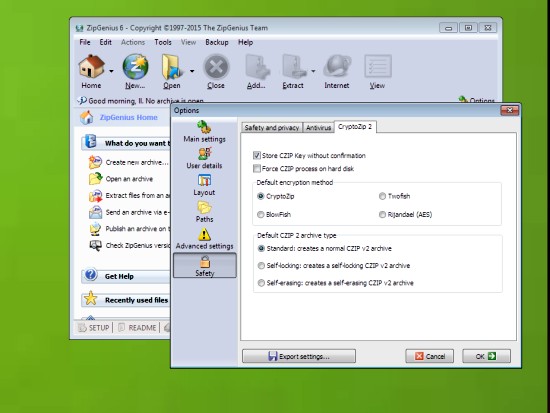The image size is (550, 413).
Task: Open the View menu
Action: (188, 42)
